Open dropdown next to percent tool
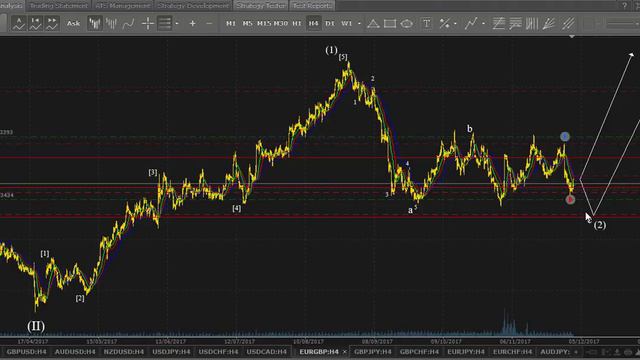This screenshot has height=360, width=640. point(455,24)
